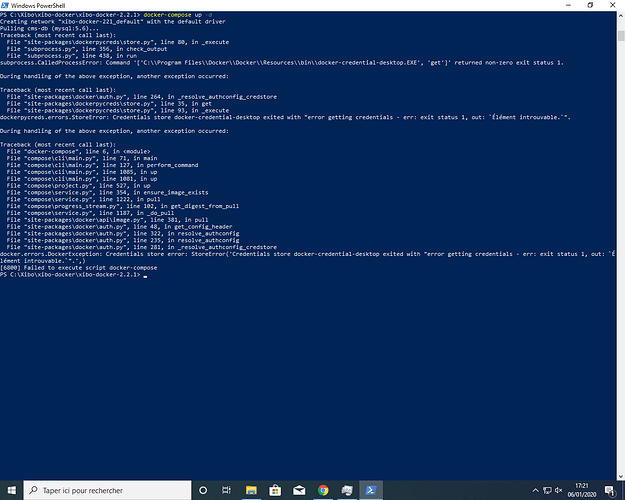Close the Windows PowerShell window
This screenshot has height=500, width=625.
[x=613, y=5]
